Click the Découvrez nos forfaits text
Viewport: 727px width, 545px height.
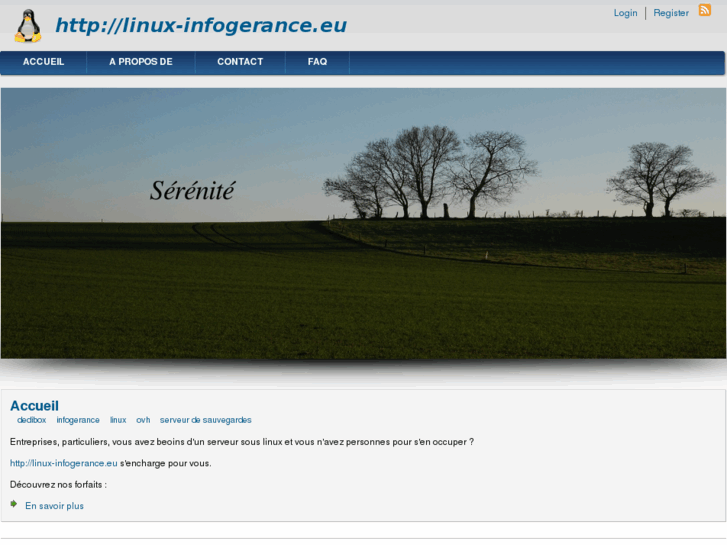(58, 485)
